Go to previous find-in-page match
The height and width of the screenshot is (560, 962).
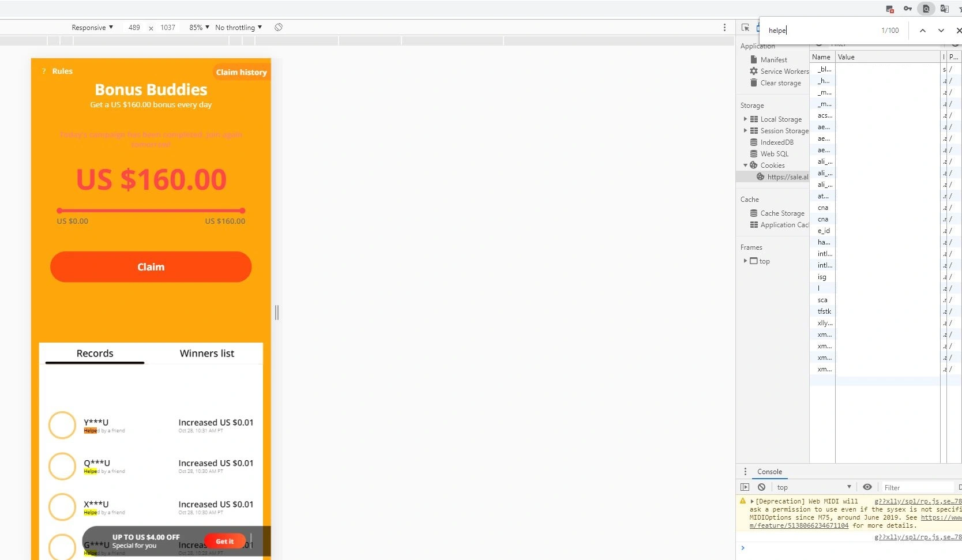(923, 31)
